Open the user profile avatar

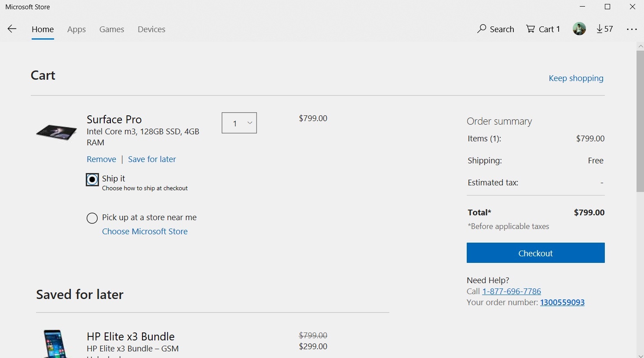579,29
